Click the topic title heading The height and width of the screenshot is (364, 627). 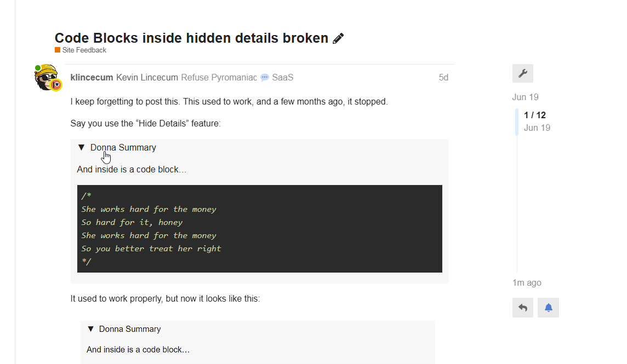(191, 38)
